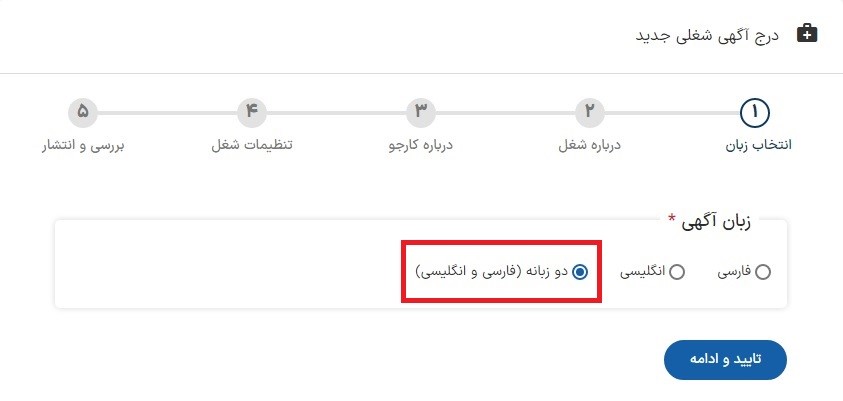Pick the bilingual دو زبانه radio option
The image size is (843, 401).
580,273
